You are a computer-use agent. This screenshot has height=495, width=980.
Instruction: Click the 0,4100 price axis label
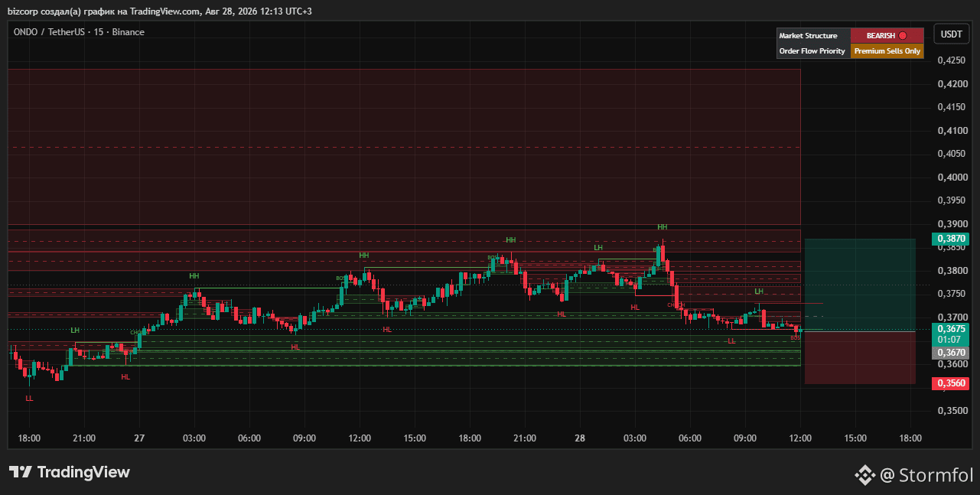[x=952, y=131]
